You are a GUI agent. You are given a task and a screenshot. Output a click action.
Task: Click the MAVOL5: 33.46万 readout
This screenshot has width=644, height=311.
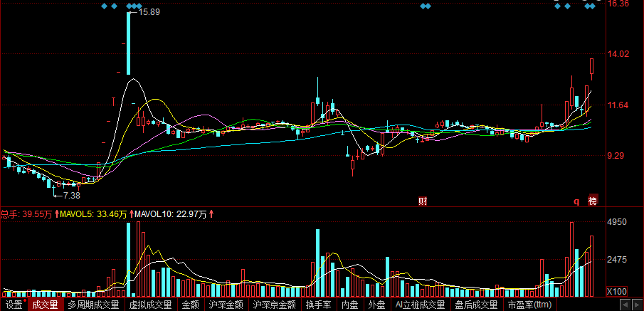coord(93,214)
